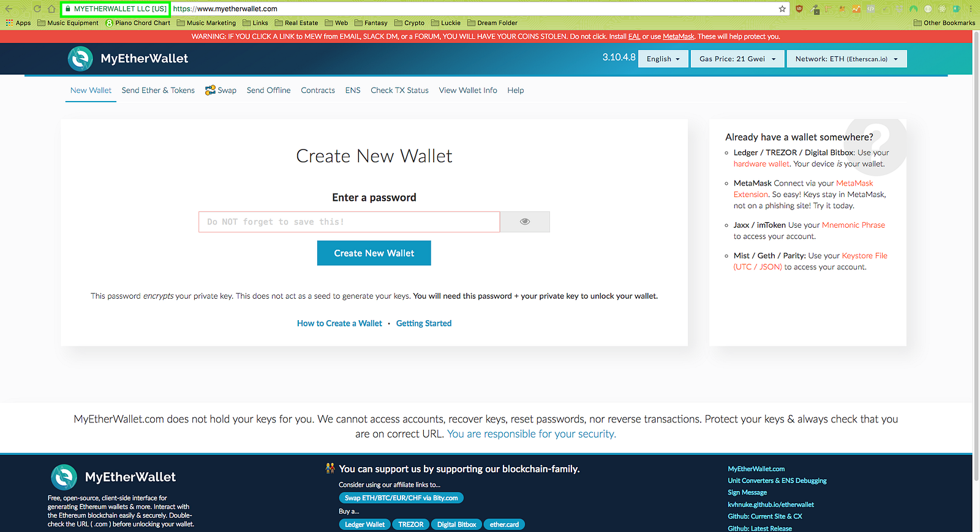This screenshot has width=980, height=532.
Task: Click the Create New Wallet button
Action: [x=374, y=253]
